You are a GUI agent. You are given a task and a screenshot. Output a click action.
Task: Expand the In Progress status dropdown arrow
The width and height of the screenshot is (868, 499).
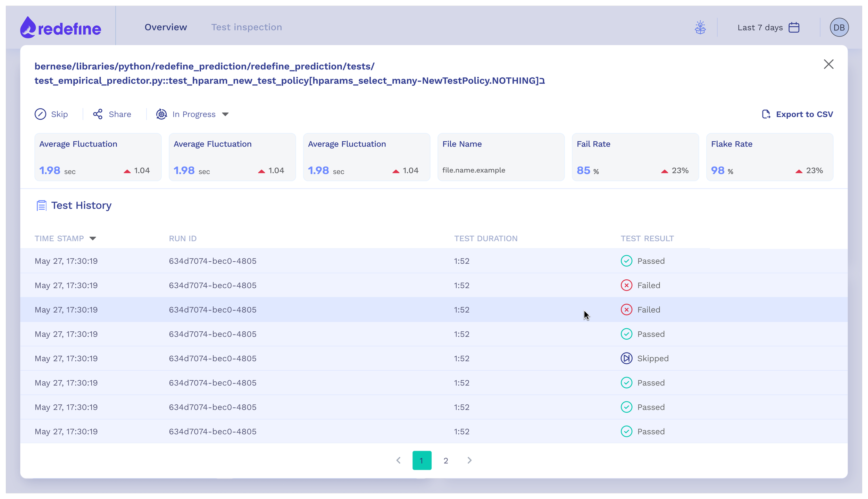click(225, 114)
